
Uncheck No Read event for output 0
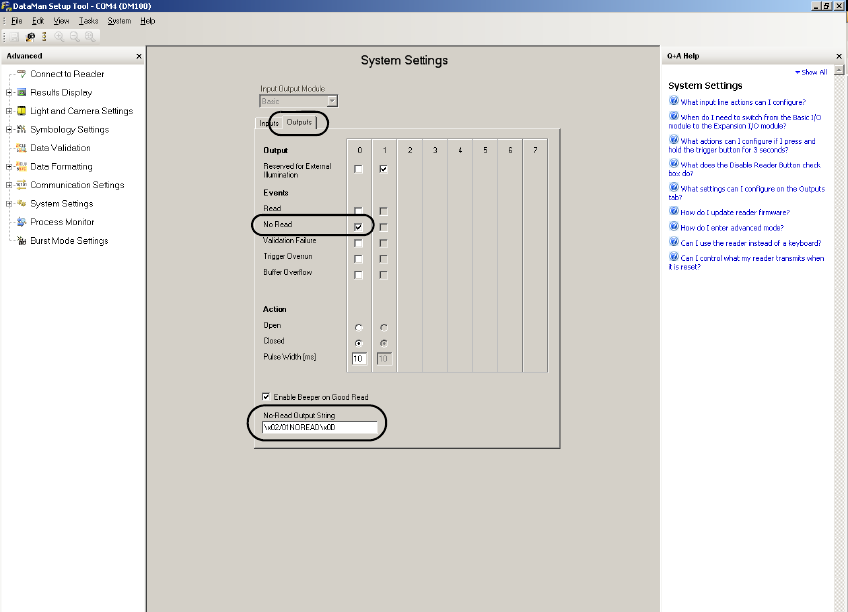click(x=358, y=227)
